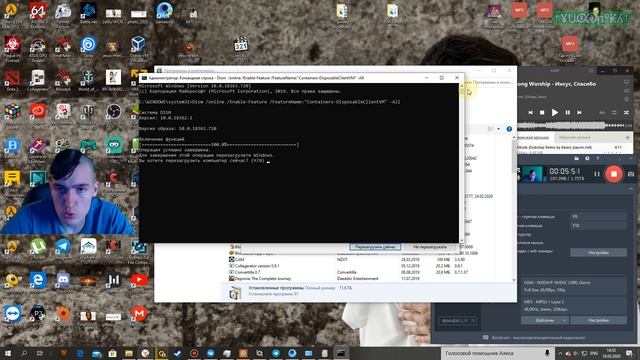640x360 pixels.
Task: Select the Discord desktop icon
Action: click(x=63, y=282)
